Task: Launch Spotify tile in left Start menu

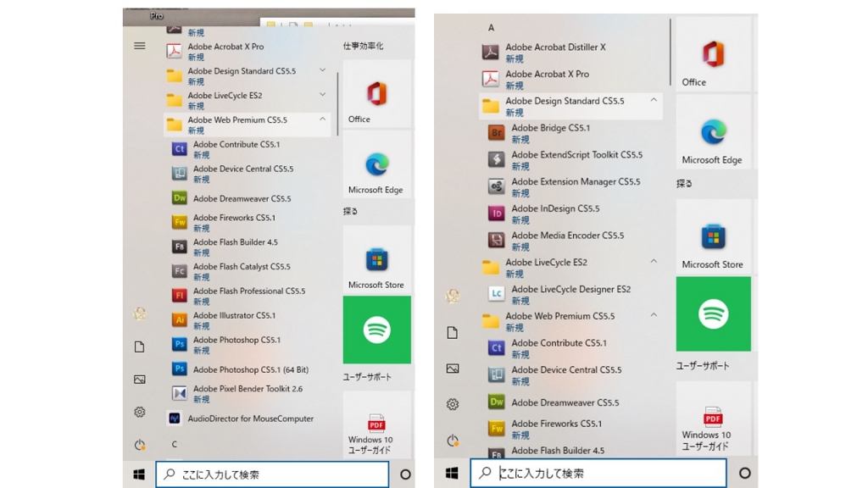Action: click(377, 330)
